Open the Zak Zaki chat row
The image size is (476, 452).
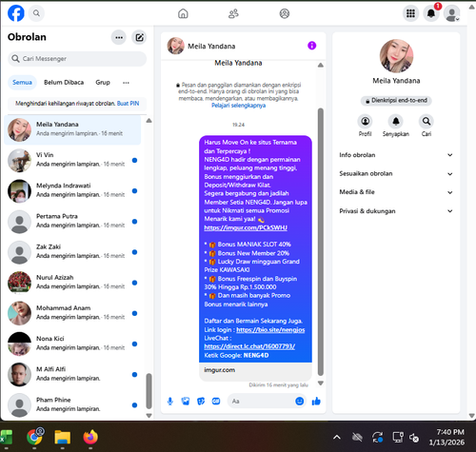[72, 252]
